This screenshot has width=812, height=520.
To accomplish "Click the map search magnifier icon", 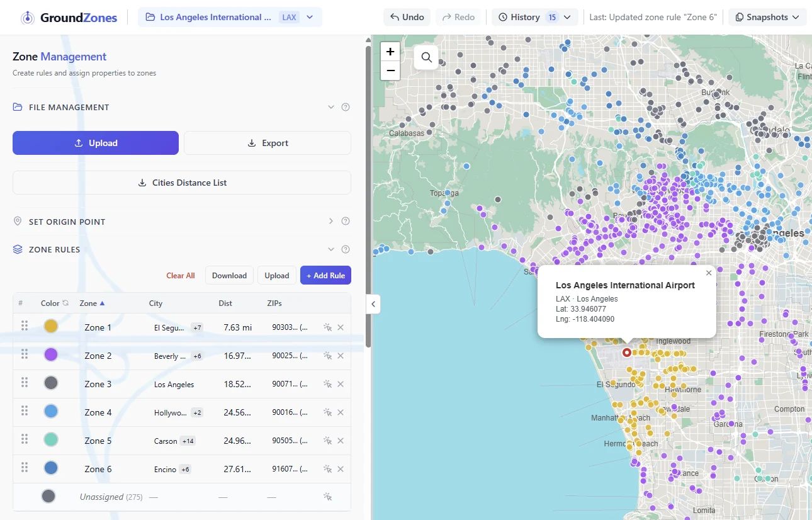I will pyautogui.click(x=426, y=57).
